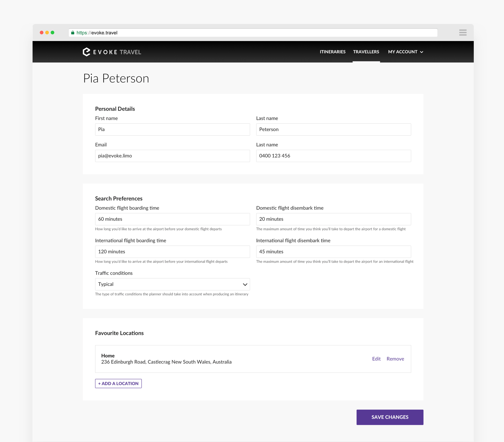This screenshot has width=504, height=442.
Task: Select the phone number field 0400 123 456
Action: coord(333,156)
